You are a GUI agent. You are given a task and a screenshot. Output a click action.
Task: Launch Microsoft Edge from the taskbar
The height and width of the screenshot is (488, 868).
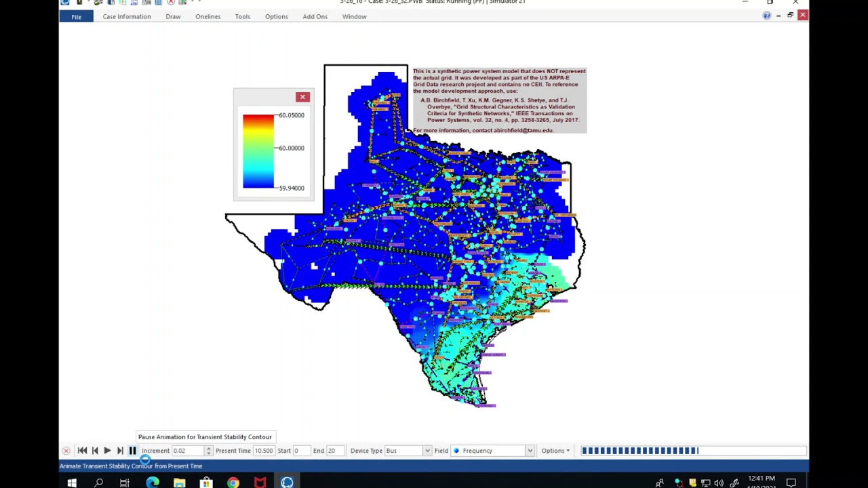click(x=152, y=483)
